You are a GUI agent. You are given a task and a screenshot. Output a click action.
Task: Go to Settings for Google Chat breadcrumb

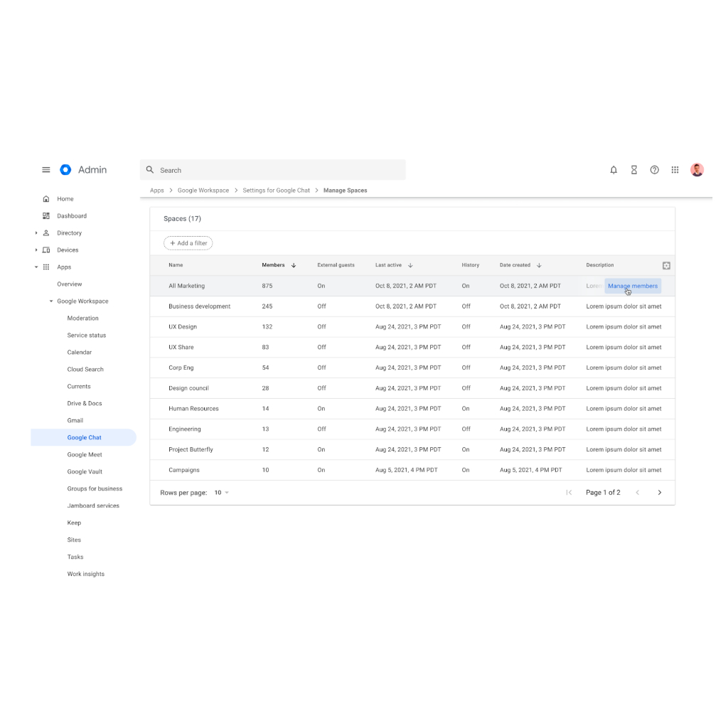pyautogui.click(x=277, y=191)
